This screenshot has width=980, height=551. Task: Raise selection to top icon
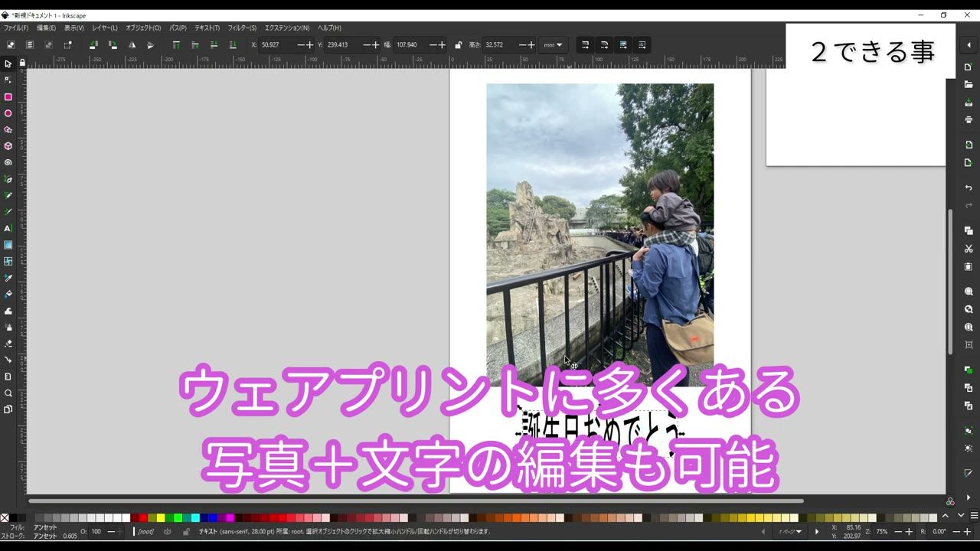click(176, 44)
